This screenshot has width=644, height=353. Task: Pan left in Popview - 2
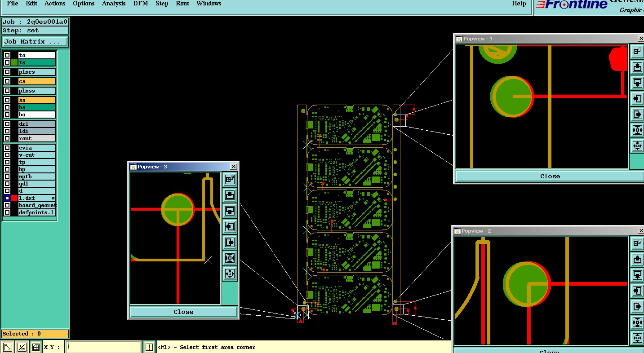pyautogui.click(x=637, y=291)
